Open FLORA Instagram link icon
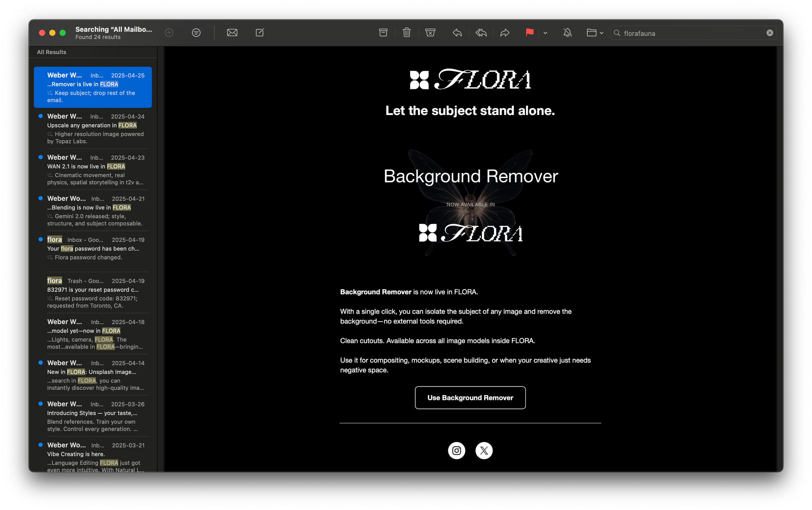Screen dimensions: 812x510 457,450
